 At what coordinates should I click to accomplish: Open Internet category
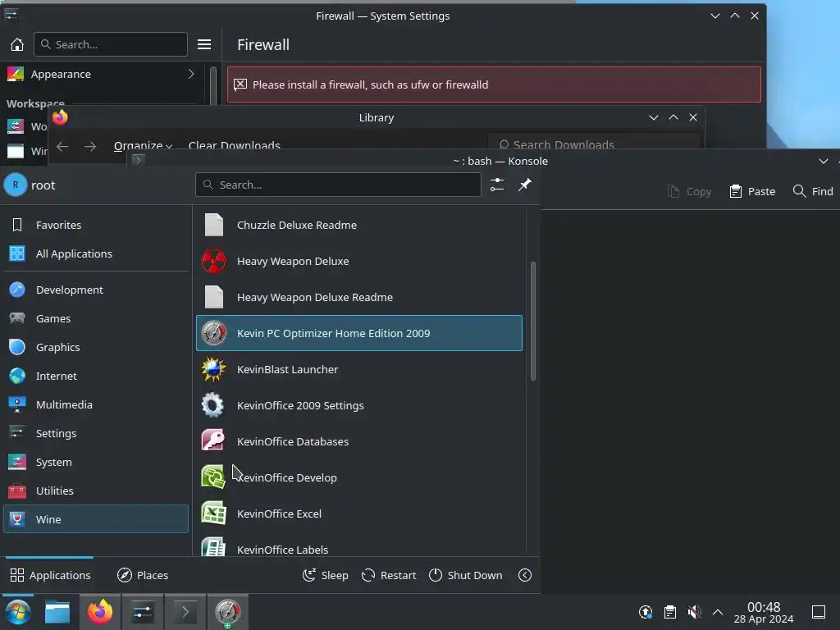click(96, 376)
